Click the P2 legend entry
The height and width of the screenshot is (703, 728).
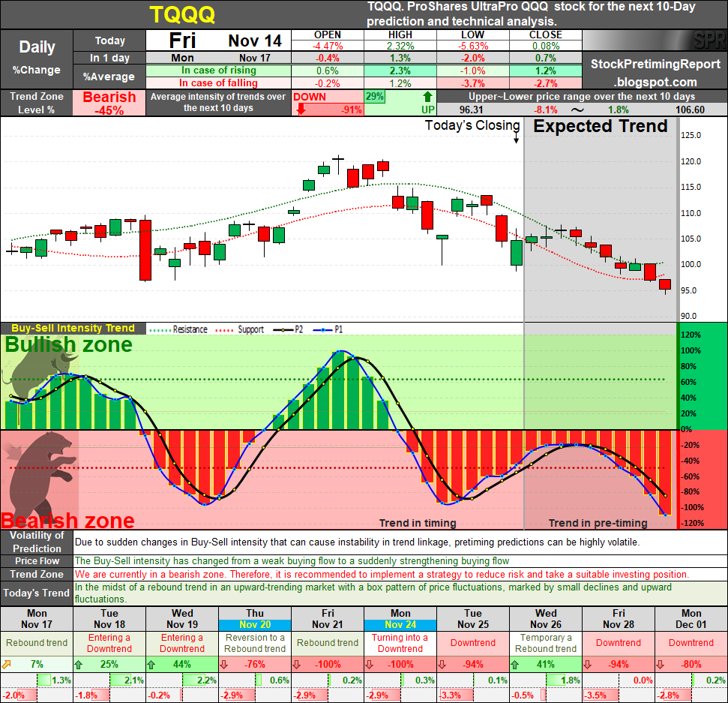click(289, 329)
